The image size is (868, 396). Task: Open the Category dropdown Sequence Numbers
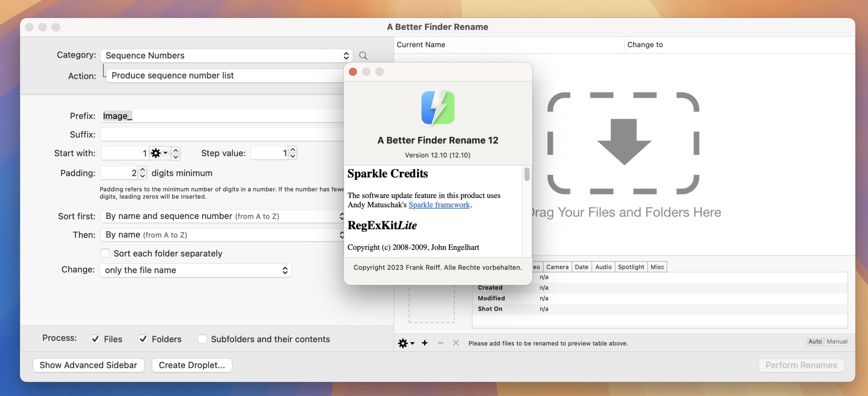tap(226, 56)
